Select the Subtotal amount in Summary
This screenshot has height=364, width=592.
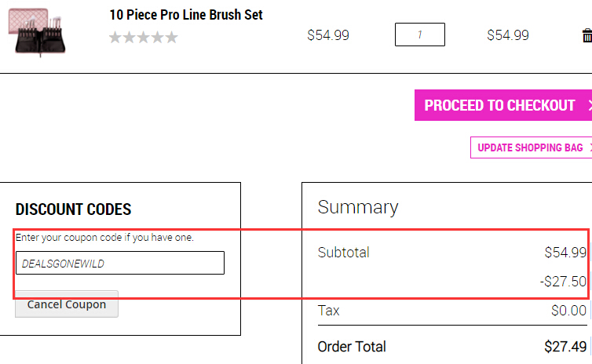point(565,253)
